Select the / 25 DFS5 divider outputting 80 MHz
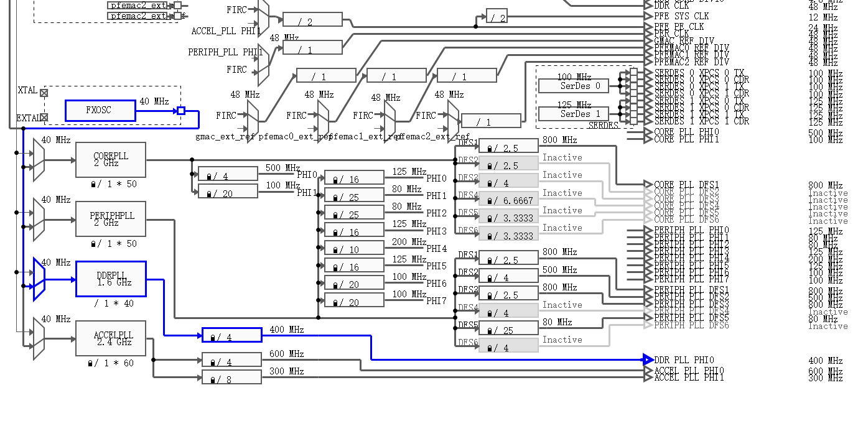This screenshot has height=431, width=868. click(508, 328)
